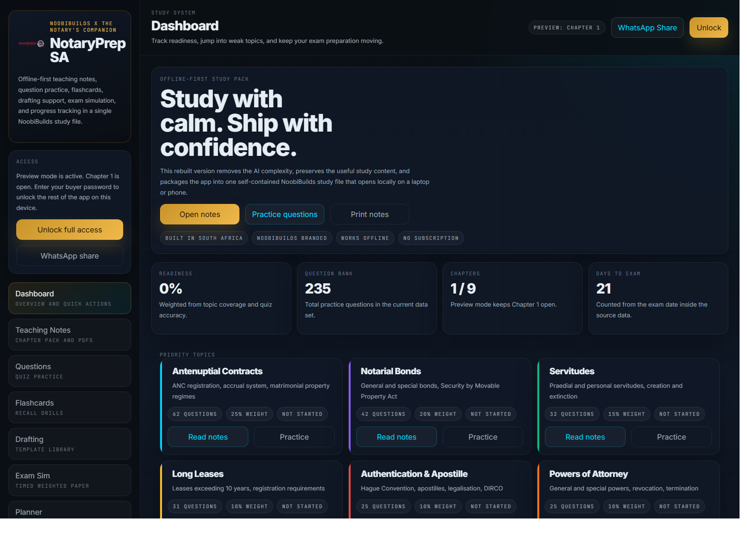Practice Servitudes questions
The height and width of the screenshot is (560, 747).
(671, 437)
